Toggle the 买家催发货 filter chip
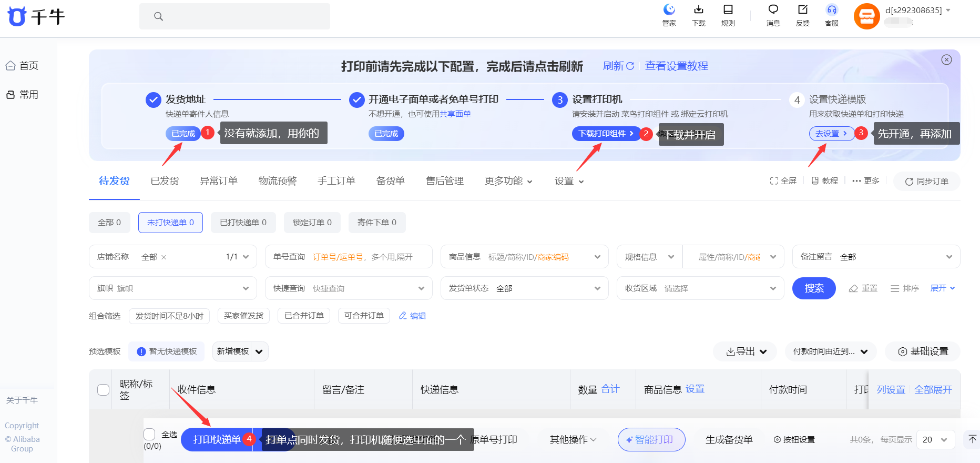Image resolution: width=980 pixels, height=463 pixels. pos(243,316)
